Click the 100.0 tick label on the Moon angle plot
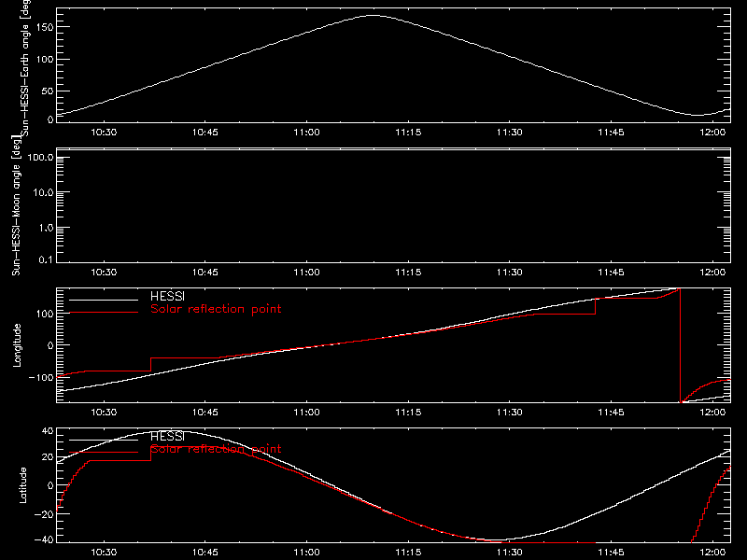Image resolution: width=747 pixels, height=560 pixels. pos(41,157)
